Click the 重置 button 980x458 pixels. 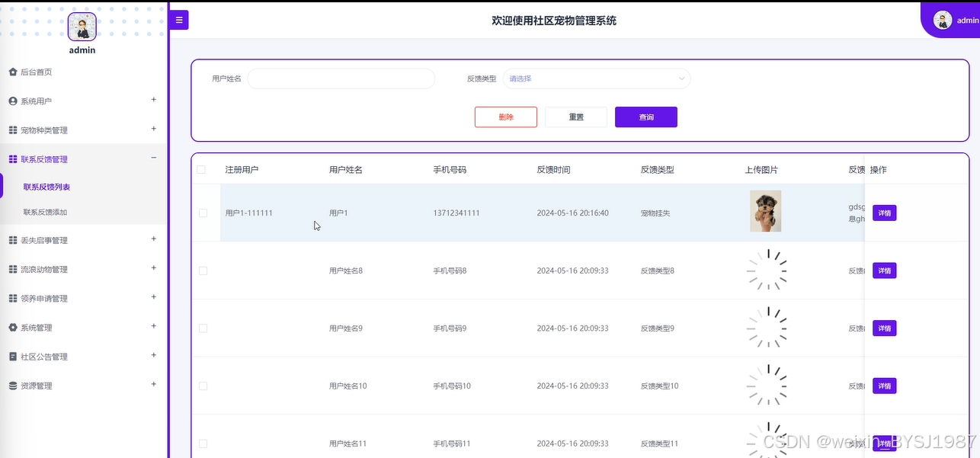tap(576, 117)
